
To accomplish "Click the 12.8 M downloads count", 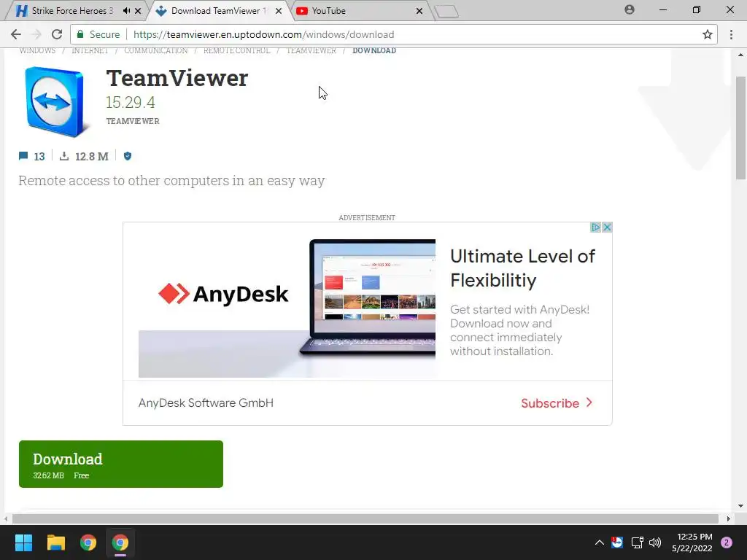I will (91, 157).
